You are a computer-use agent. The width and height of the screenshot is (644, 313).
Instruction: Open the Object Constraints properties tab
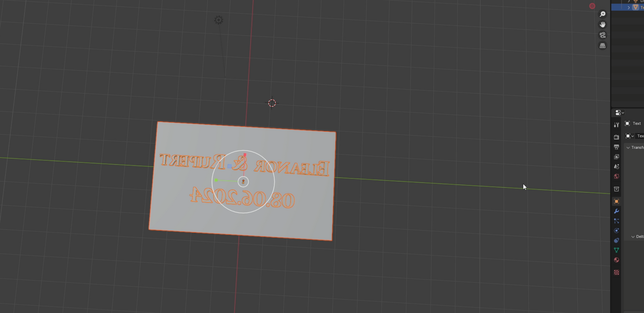click(x=617, y=240)
